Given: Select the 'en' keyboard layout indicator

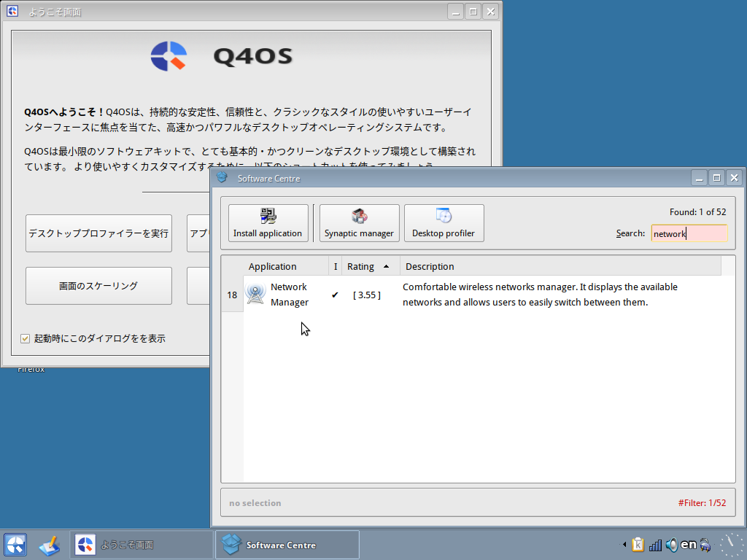Looking at the screenshot, I should click(x=687, y=545).
